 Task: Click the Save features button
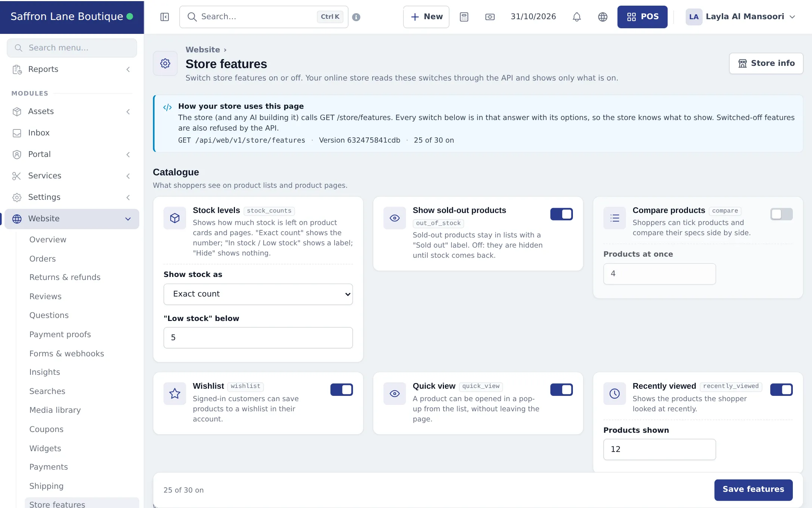(753, 490)
